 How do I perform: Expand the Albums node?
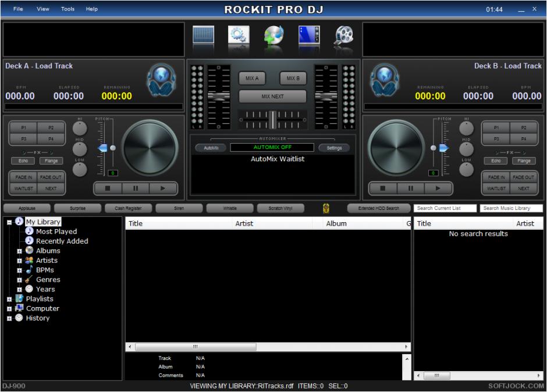[x=20, y=251]
